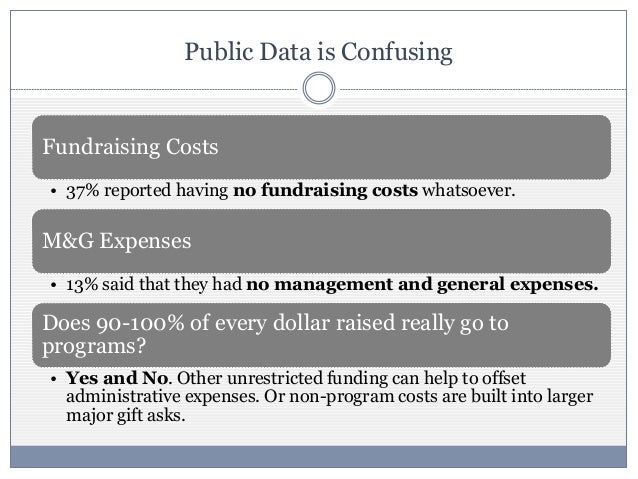The height and width of the screenshot is (479, 638).
Task: Click the circle ornament below the title
Action: tap(319, 89)
